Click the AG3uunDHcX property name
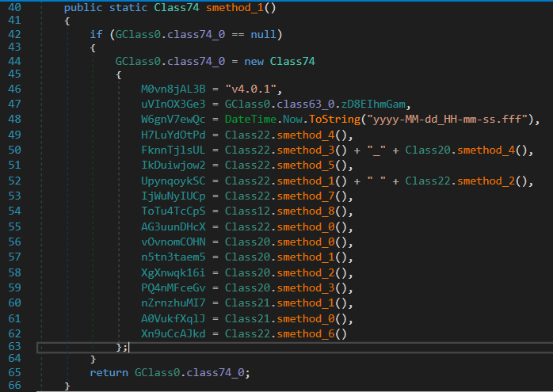This screenshot has width=553, height=392. click(174, 226)
